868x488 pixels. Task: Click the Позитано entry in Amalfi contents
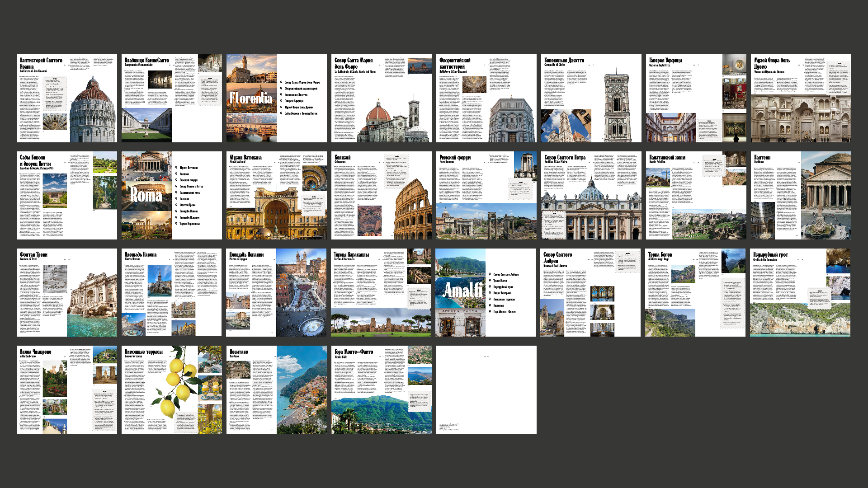coord(499,305)
